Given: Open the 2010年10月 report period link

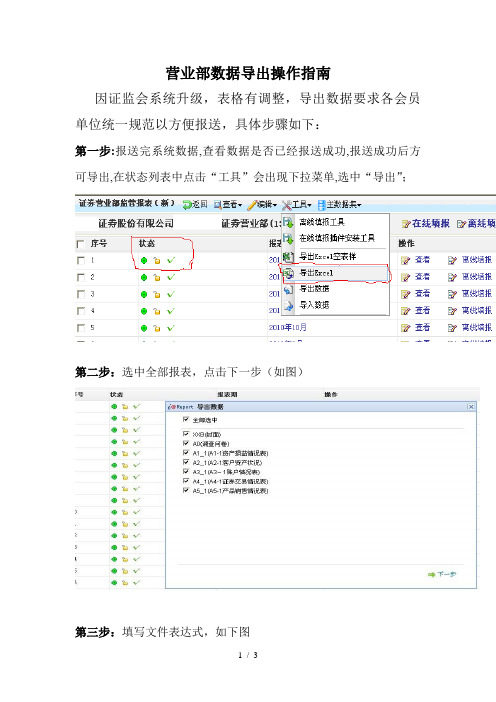Looking at the screenshot, I should coord(287,328).
